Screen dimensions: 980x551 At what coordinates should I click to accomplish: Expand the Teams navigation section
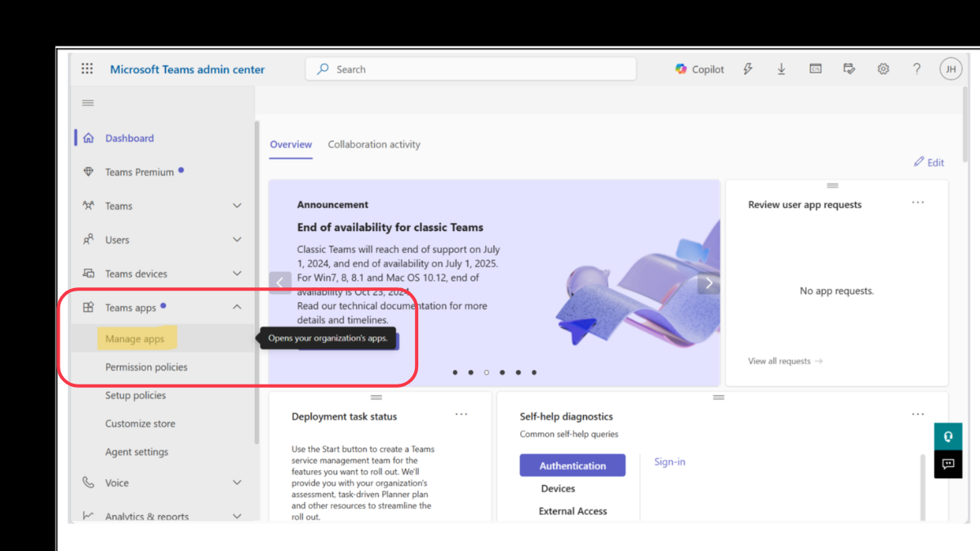tap(237, 206)
